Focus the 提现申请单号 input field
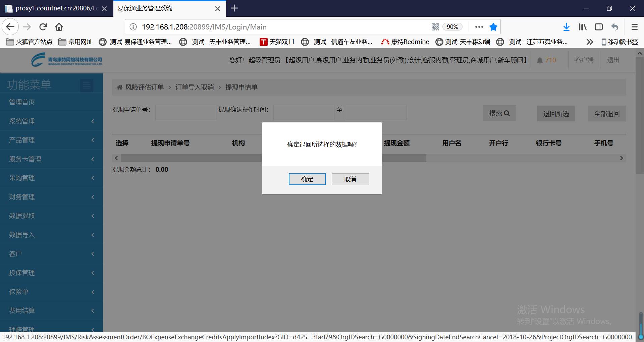Viewport: 644px width, 342px height. point(186,112)
